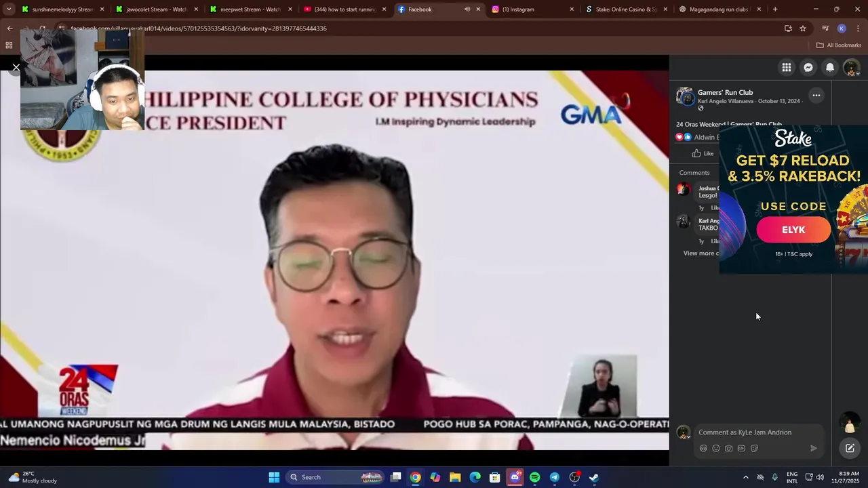The height and width of the screenshot is (488, 868).
Task: Click in the Comment as KyLe Jam Andrion field
Action: [759, 432]
